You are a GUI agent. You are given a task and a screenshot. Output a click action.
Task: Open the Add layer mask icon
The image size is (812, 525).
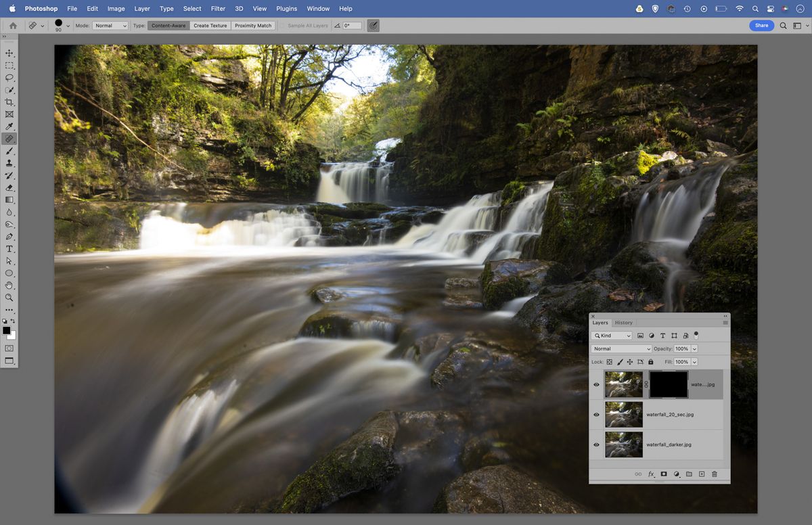point(664,474)
